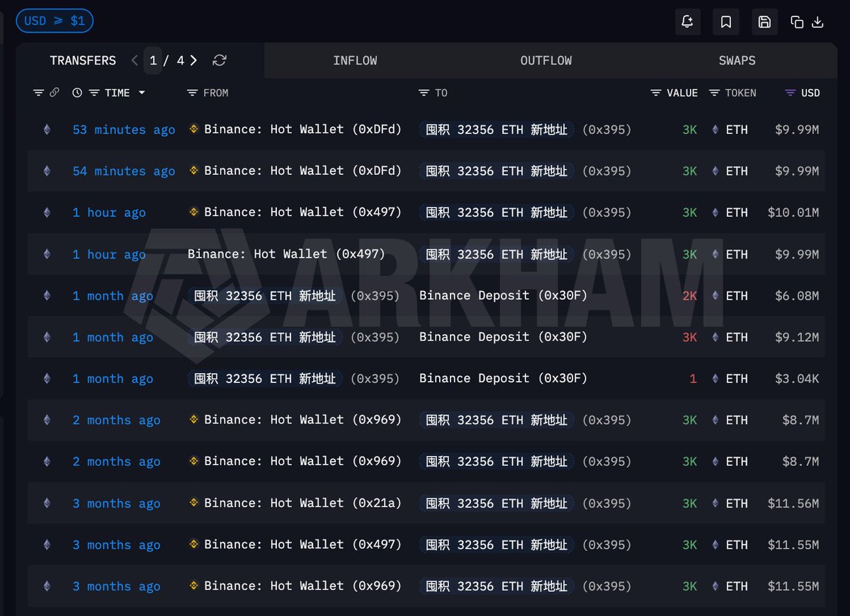
Task: Open Binance Hot Wallet (0x21a) sender
Action: tap(302, 503)
